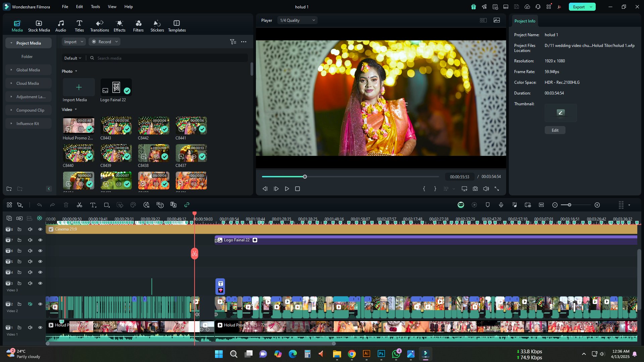Select the crop tool in timeline toolbar
The image size is (644, 362).
107,205
